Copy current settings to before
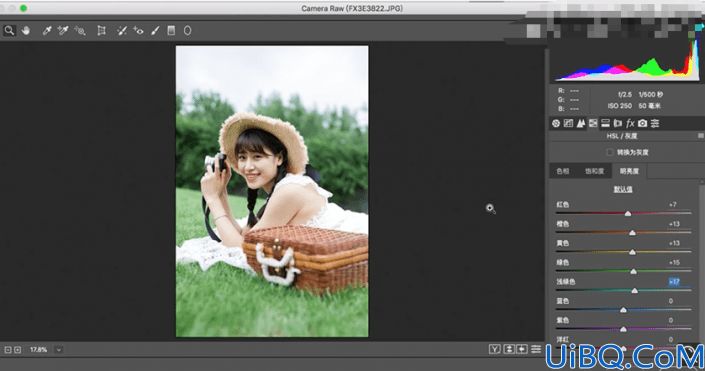This screenshot has width=705, height=371. (x=522, y=349)
